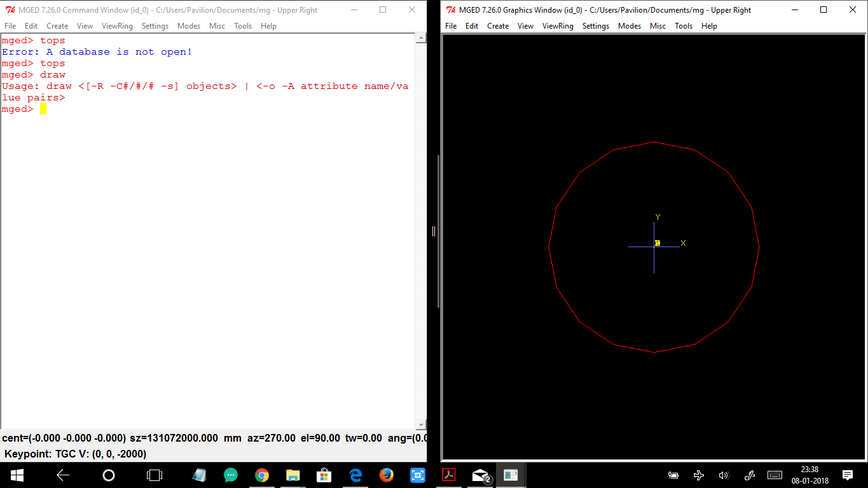
Task: Open File Explorer from taskbar
Action: pos(293,475)
